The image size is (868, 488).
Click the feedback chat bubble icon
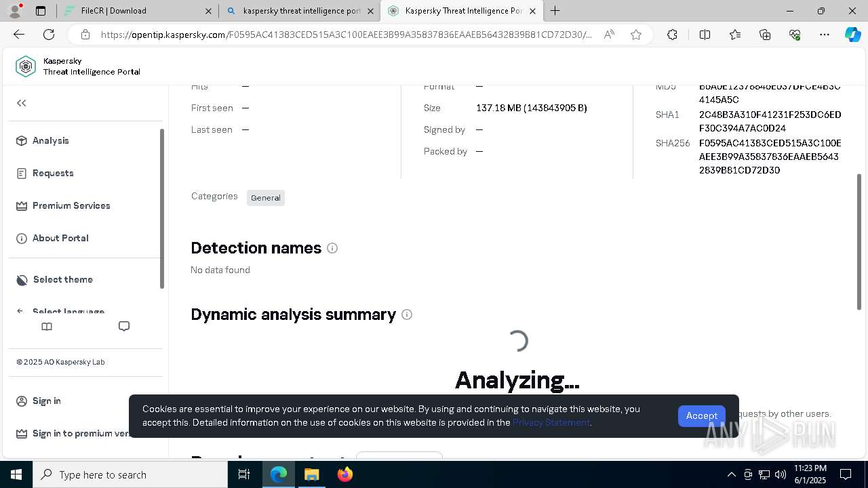[124, 327]
